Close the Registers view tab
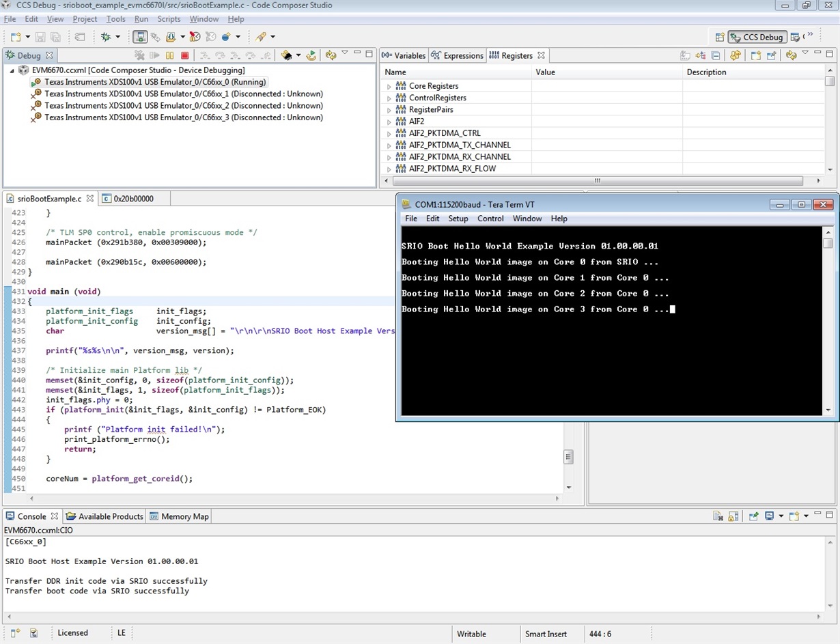 tap(541, 55)
